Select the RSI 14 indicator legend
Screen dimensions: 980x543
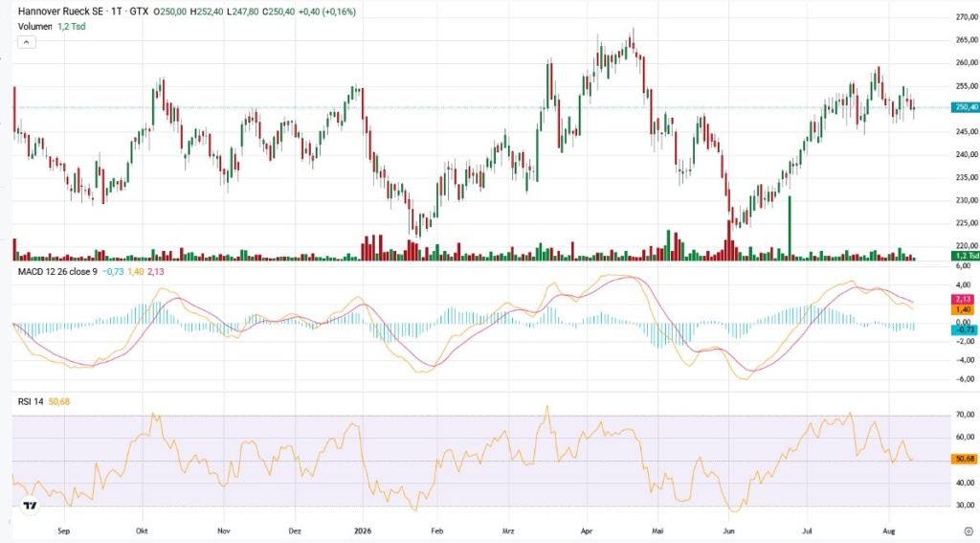tap(31, 401)
